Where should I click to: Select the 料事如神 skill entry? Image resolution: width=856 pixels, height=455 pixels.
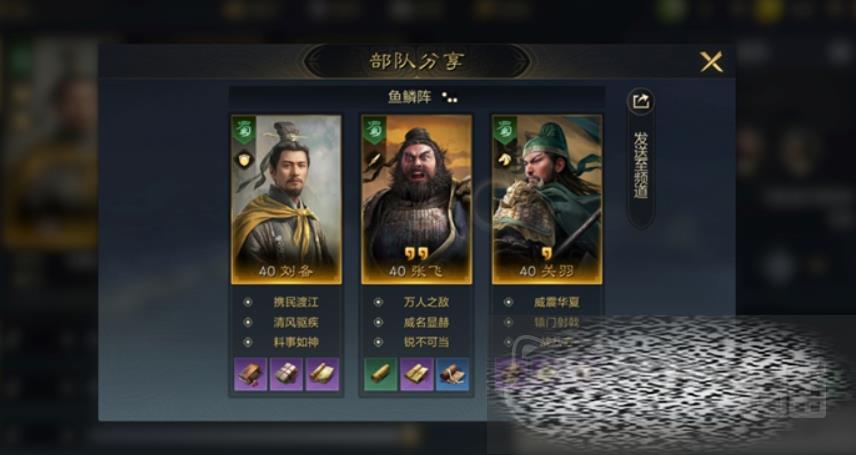296,342
